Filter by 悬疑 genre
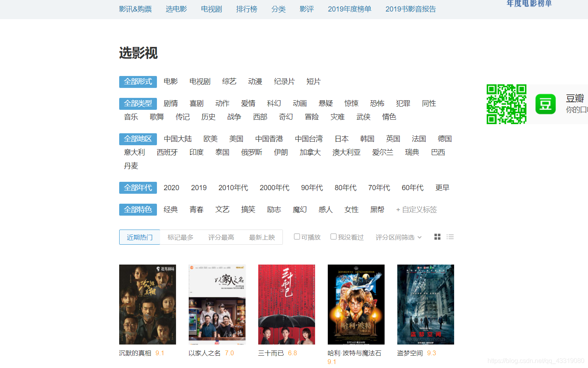 [x=326, y=103]
